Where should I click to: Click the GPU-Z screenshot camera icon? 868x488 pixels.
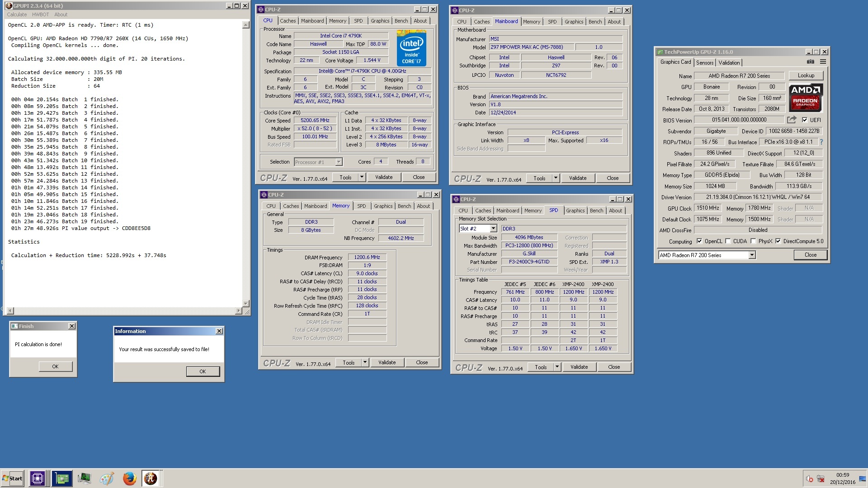pos(811,62)
